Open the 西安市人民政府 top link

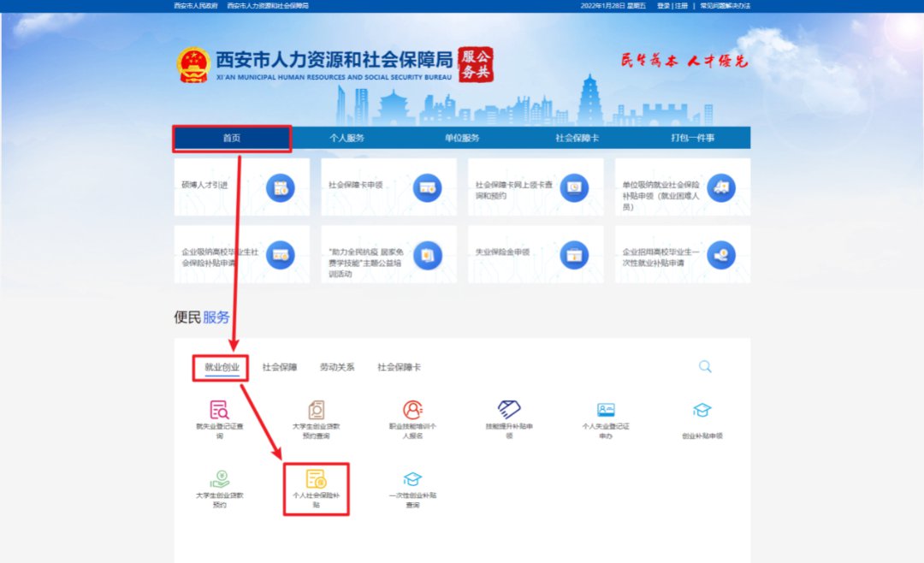point(196,5)
